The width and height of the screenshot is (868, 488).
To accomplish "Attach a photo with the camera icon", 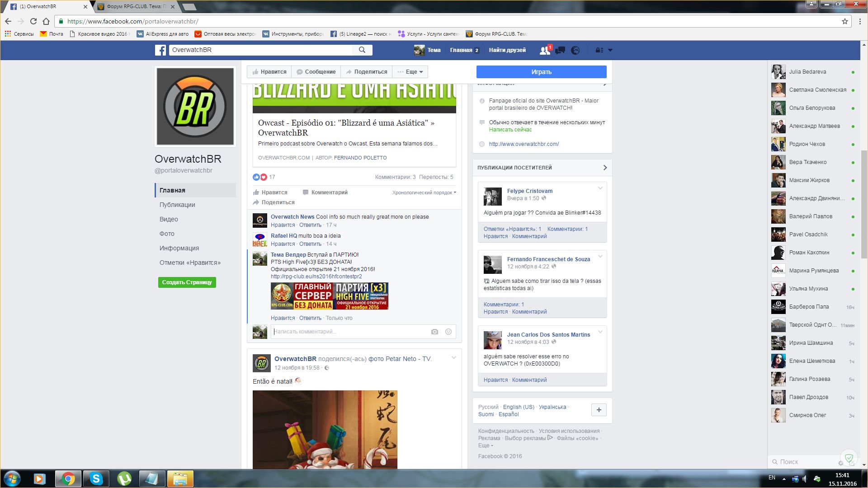I will point(434,332).
